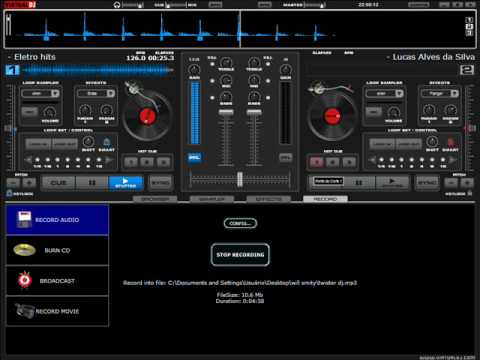
Task: Click deck 2 Gain knob
Action: coord(285,69)
